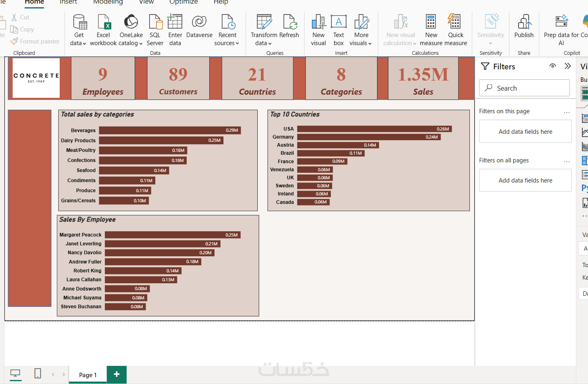
Task: Open more options for Filters on all pages
Action: pos(567,161)
